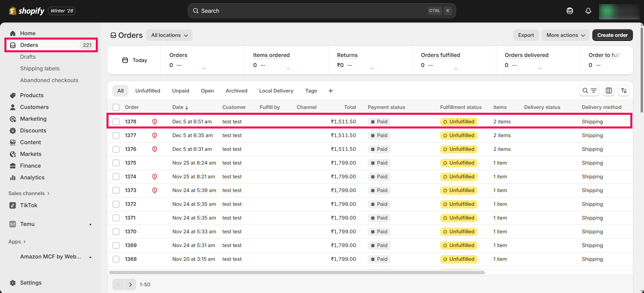Viewport: 644px width, 293px height.
Task: Click the sort orders icon
Action: [624, 91]
